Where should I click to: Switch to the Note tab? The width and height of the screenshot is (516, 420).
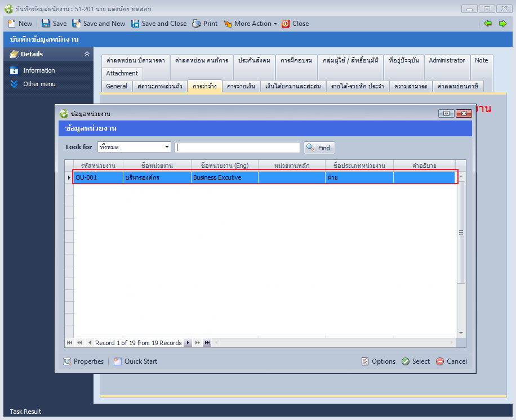pyautogui.click(x=482, y=60)
